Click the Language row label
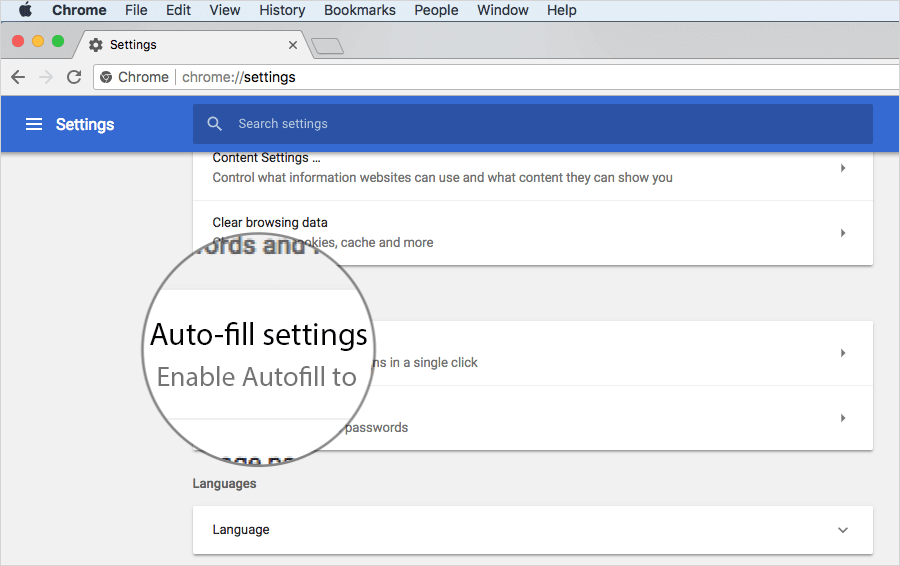This screenshot has height=566, width=900. [240, 529]
